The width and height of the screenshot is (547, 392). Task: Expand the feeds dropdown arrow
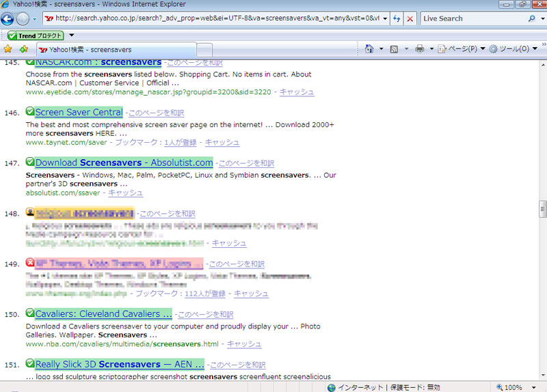406,48
